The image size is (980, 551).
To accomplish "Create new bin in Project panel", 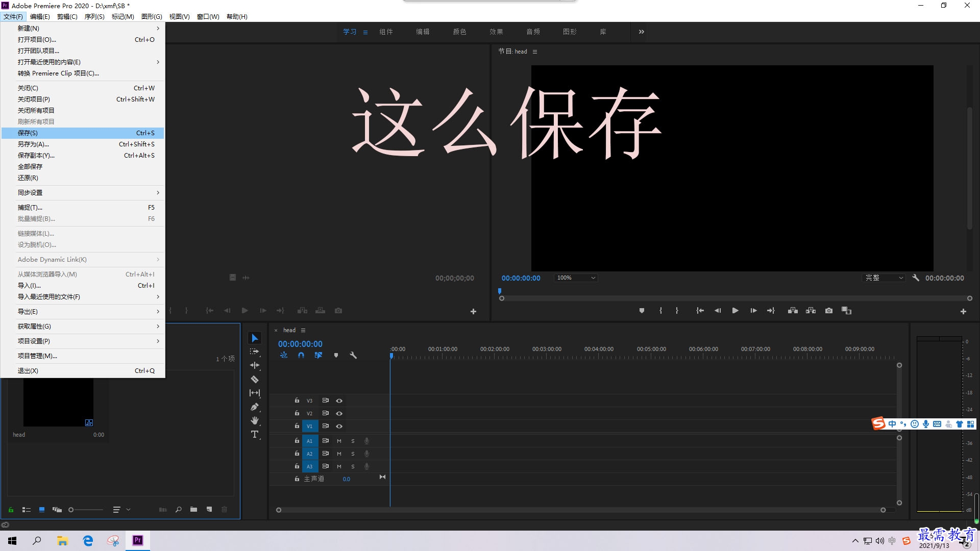I will (x=193, y=509).
